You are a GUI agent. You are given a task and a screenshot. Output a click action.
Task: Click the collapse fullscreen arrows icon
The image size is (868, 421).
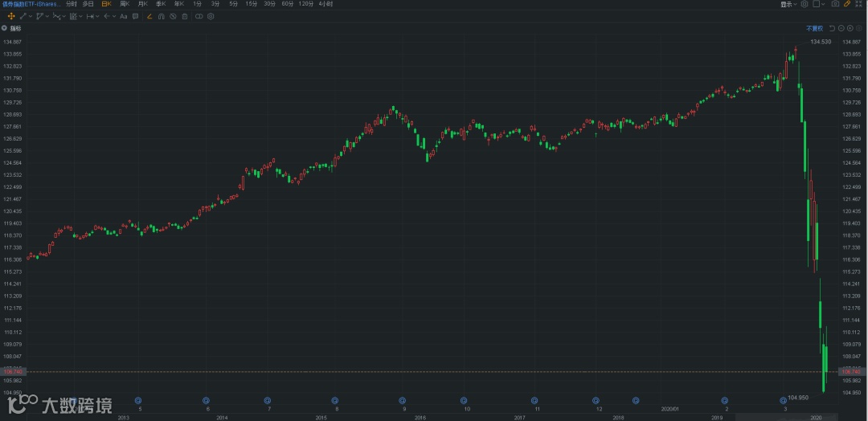(x=858, y=4)
